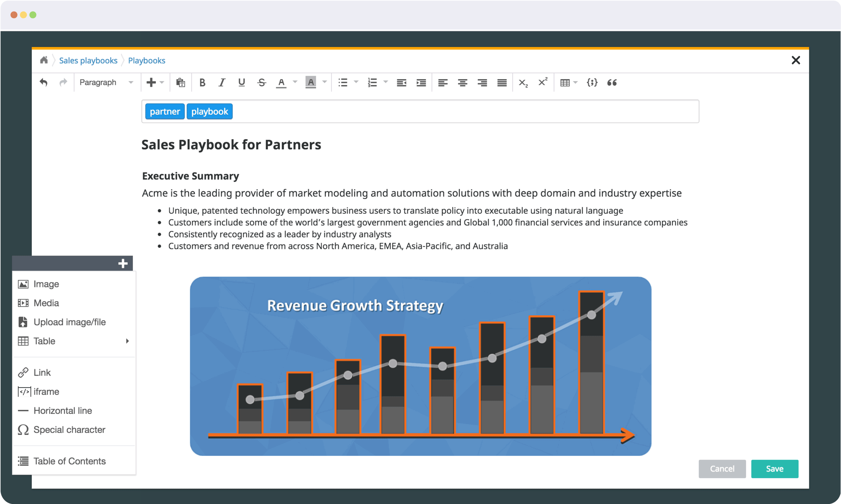The width and height of the screenshot is (841, 504).
Task: Click the Block quote icon
Action: click(x=611, y=83)
